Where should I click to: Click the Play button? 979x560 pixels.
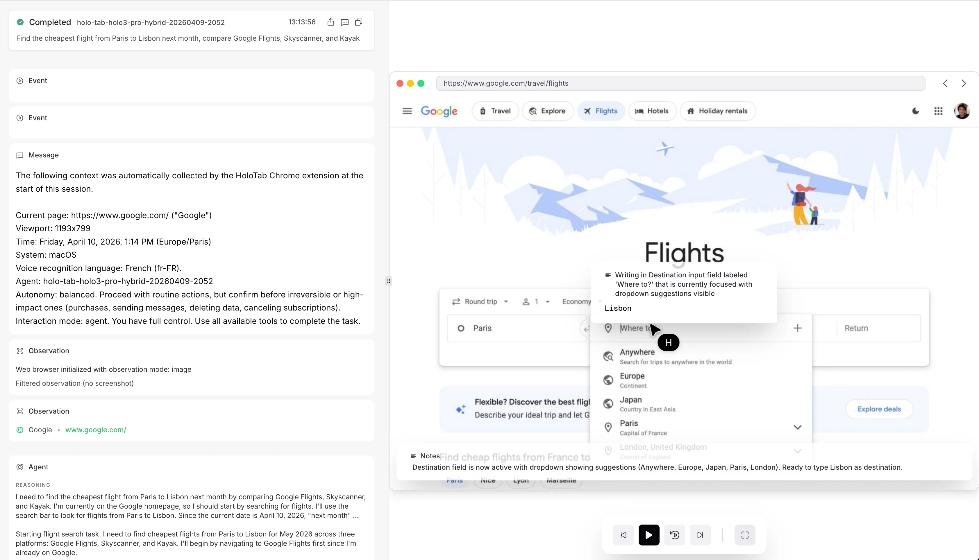pos(649,535)
